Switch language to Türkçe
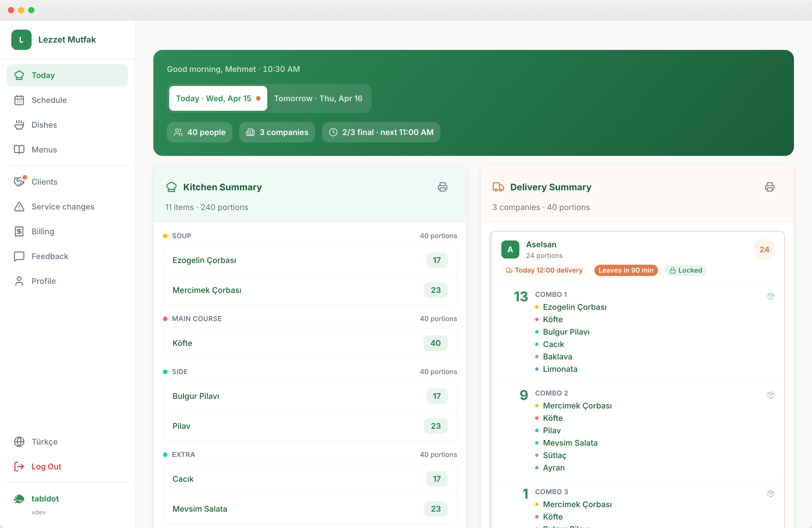Image resolution: width=812 pixels, height=528 pixels. point(67,442)
